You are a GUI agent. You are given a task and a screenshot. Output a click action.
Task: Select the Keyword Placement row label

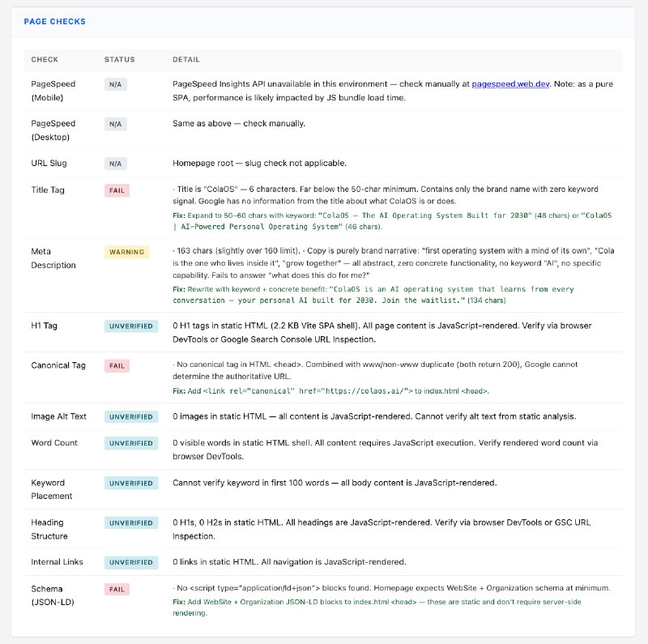(54, 488)
